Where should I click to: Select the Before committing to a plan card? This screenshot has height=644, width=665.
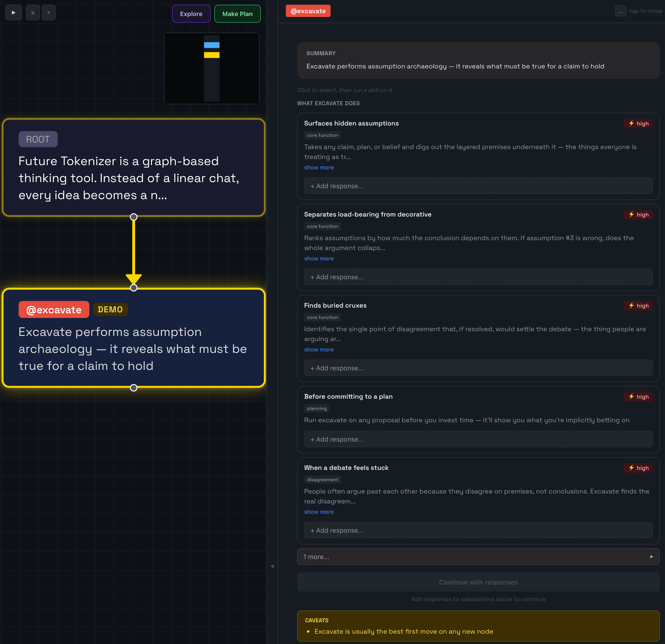pyautogui.click(x=348, y=397)
